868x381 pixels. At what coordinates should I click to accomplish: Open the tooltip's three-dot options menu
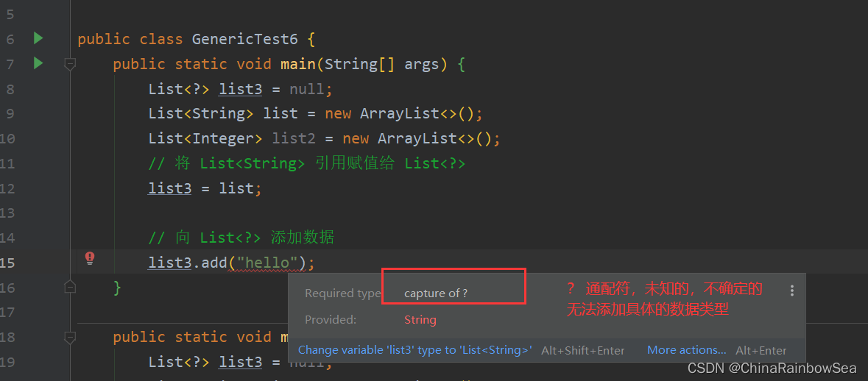click(792, 291)
